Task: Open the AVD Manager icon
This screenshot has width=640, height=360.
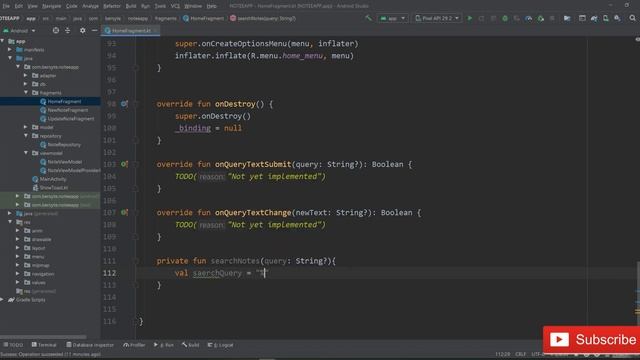Action: click(x=606, y=18)
